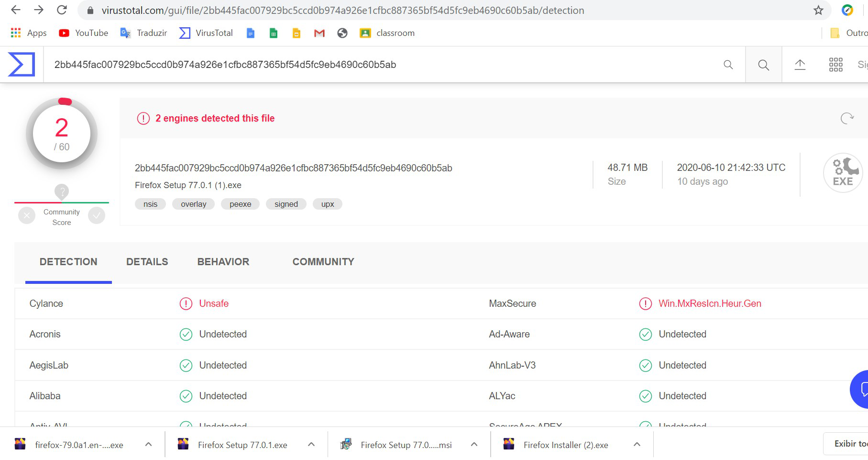Vote negative on community score

(27, 216)
